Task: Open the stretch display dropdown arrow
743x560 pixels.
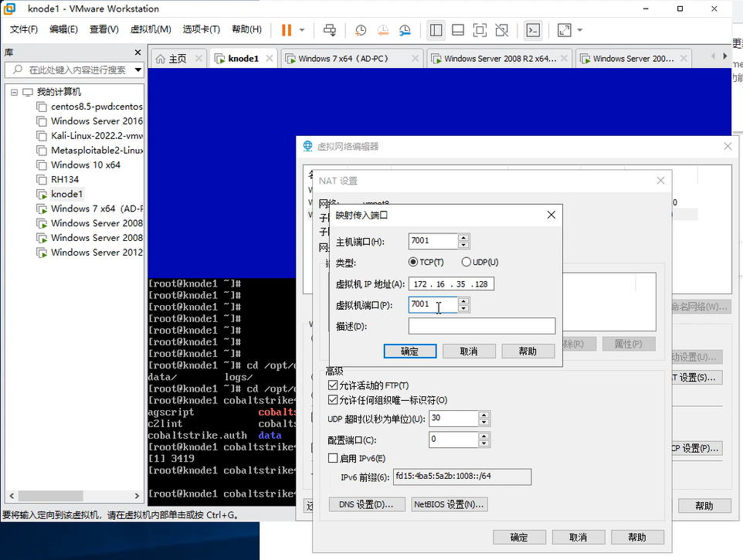Action: coord(579,30)
